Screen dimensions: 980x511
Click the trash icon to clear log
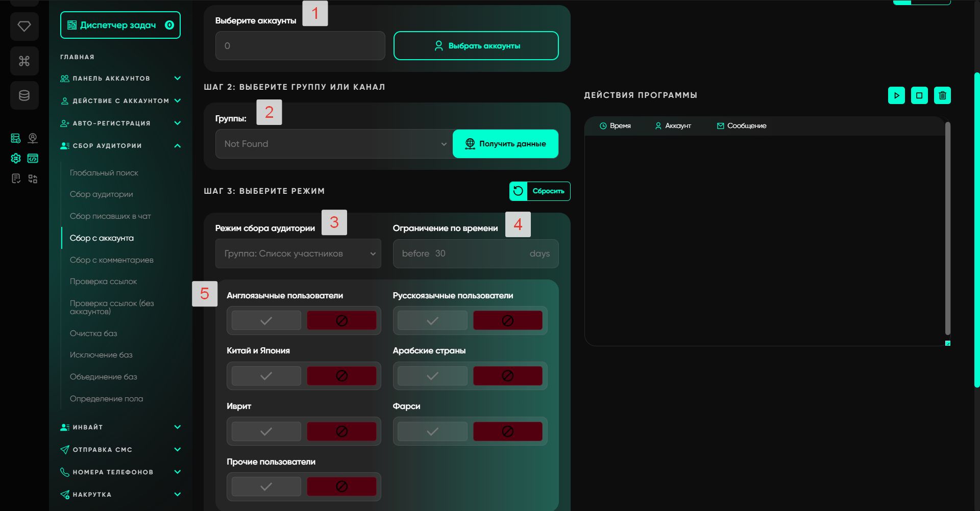(x=942, y=95)
